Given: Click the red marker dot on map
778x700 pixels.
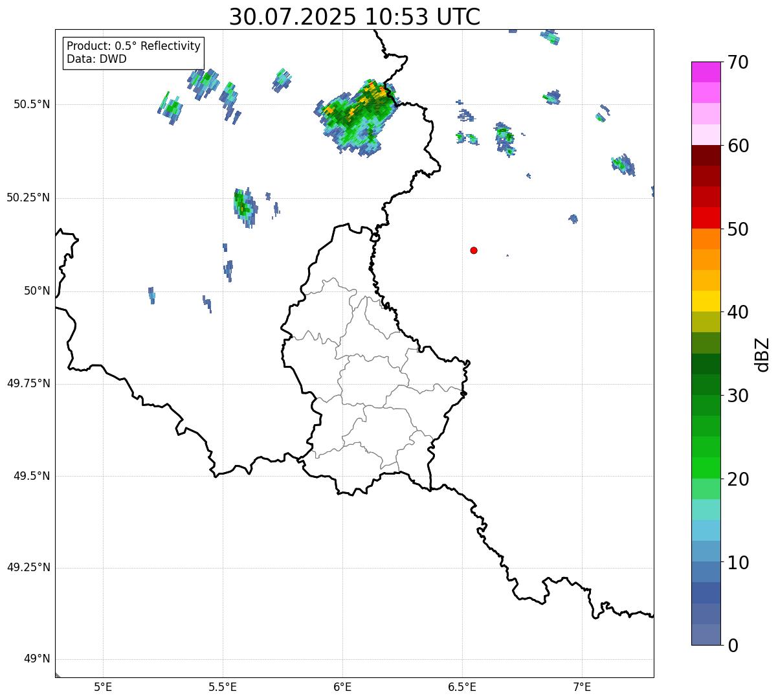Looking at the screenshot, I should coord(474,250).
